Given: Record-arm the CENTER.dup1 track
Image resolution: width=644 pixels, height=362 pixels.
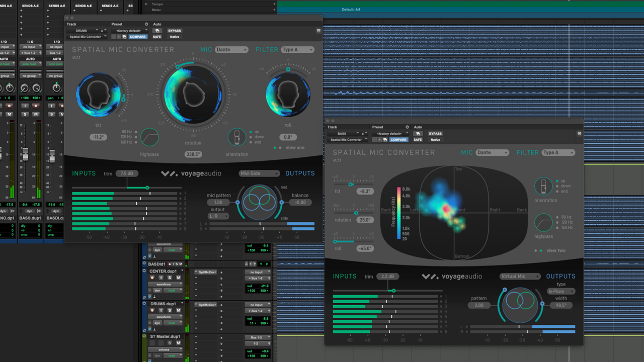Looking at the screenshot, I should coord(152,278).
